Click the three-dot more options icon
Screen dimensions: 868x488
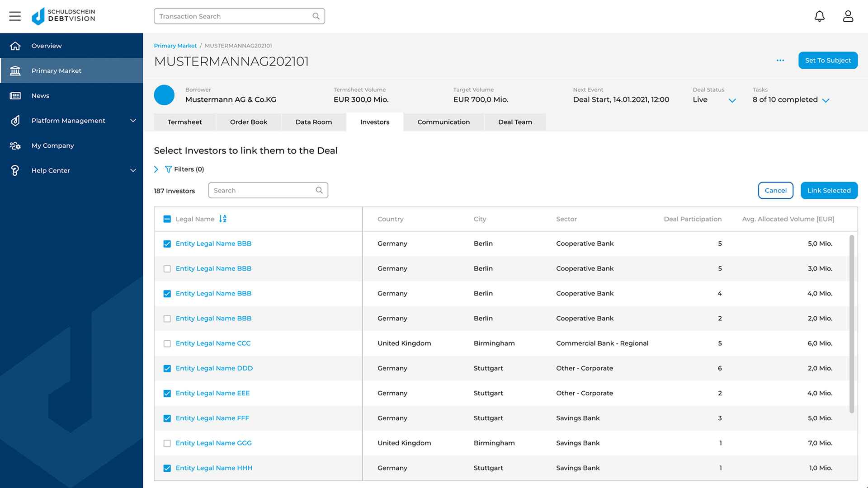[x=780, y=61]
